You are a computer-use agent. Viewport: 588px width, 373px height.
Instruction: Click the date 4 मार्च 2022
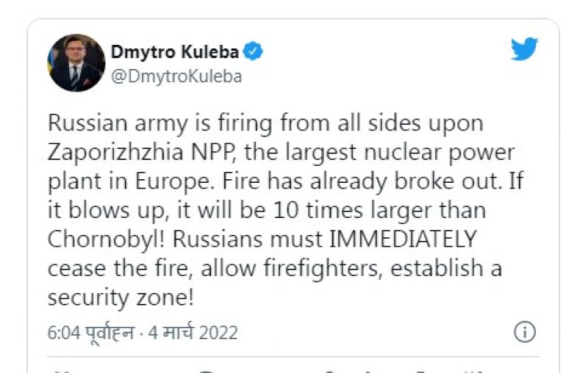point(194,333)
